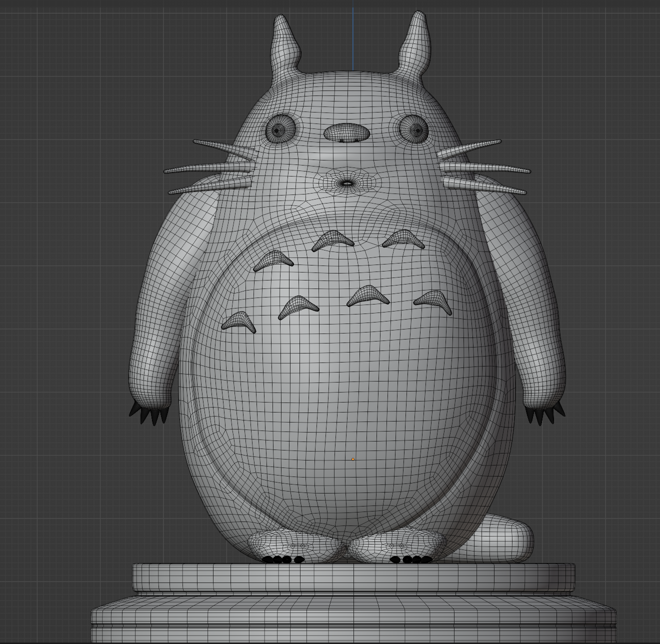
Task: Click the orange object origin dot on the belly
Action: pyautogui.click(x=353, y=459)
